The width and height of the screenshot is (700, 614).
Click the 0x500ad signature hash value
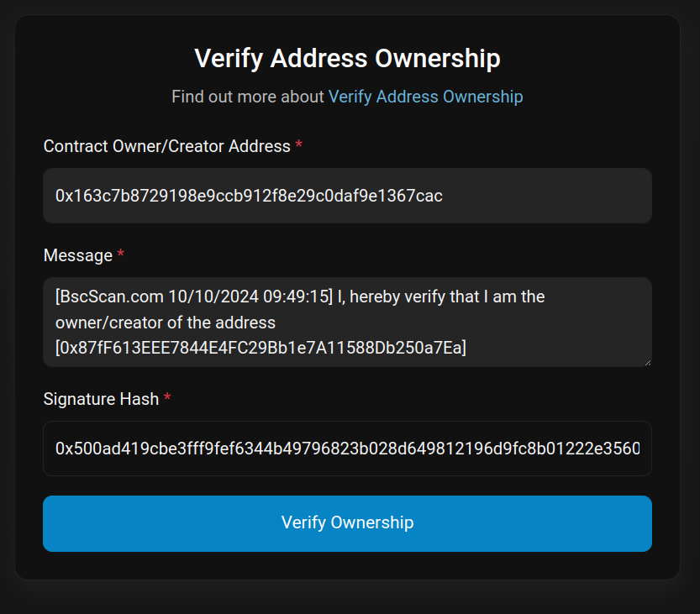[347, 449]
